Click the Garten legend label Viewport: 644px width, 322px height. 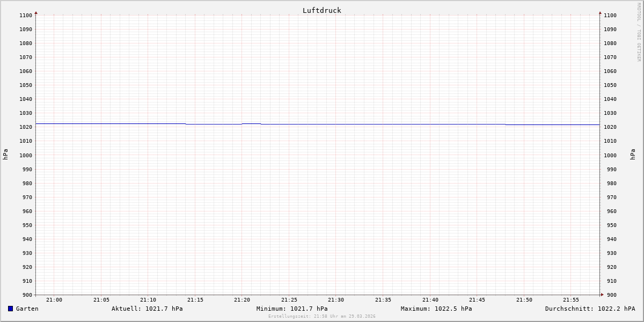point(27,309)
